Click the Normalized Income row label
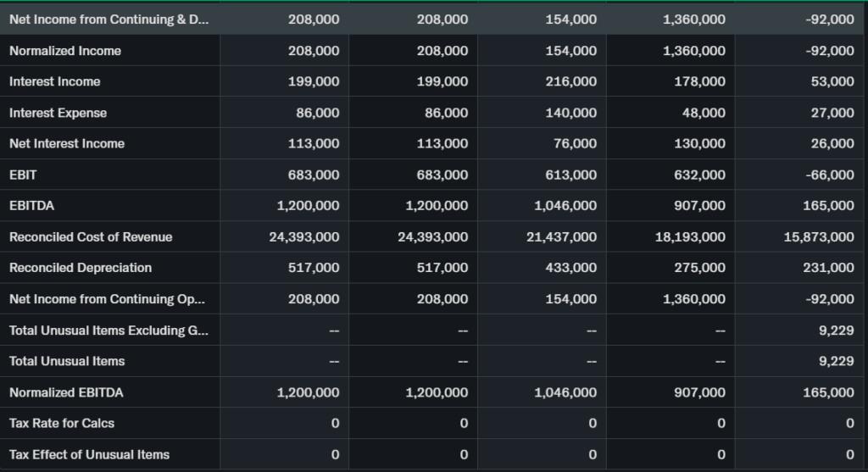This screenshot has width=868, height=472. tap(65, 51)
